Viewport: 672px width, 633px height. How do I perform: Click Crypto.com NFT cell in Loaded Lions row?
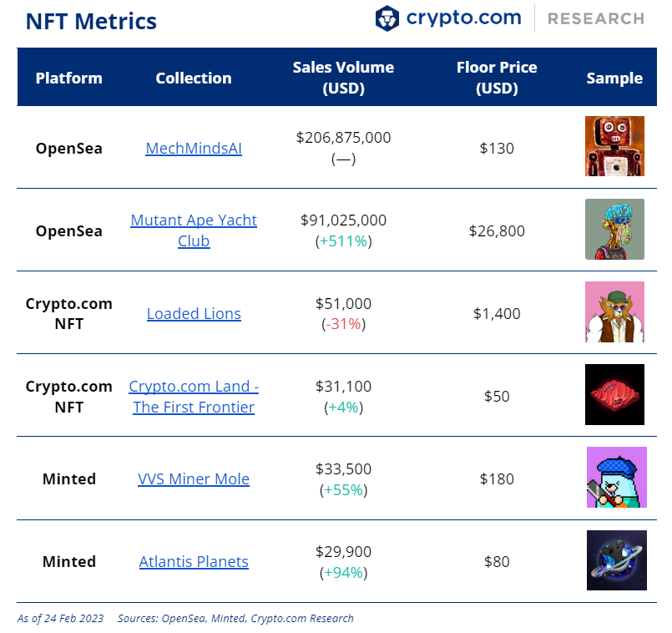tap(69, 313)
